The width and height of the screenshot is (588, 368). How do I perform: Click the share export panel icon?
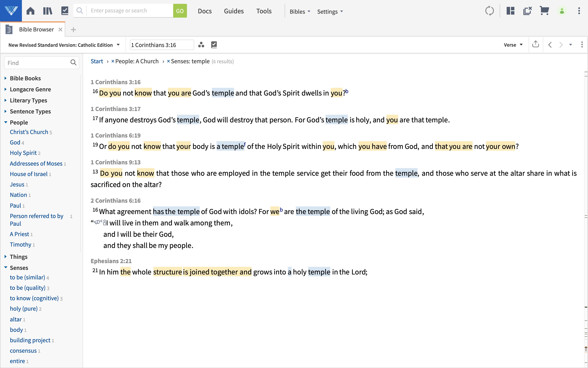(535, 44)
